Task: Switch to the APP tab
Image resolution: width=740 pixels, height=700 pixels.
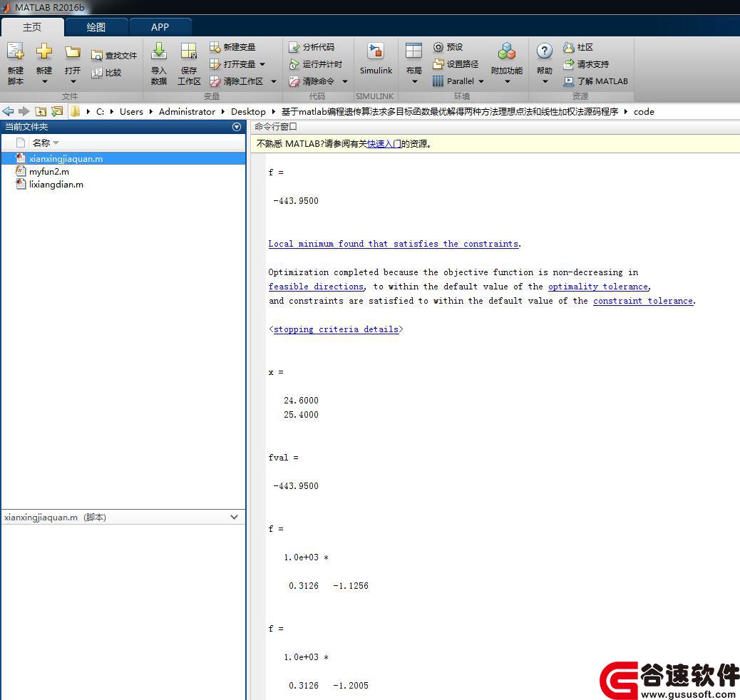Action: (x=160, y=27)
